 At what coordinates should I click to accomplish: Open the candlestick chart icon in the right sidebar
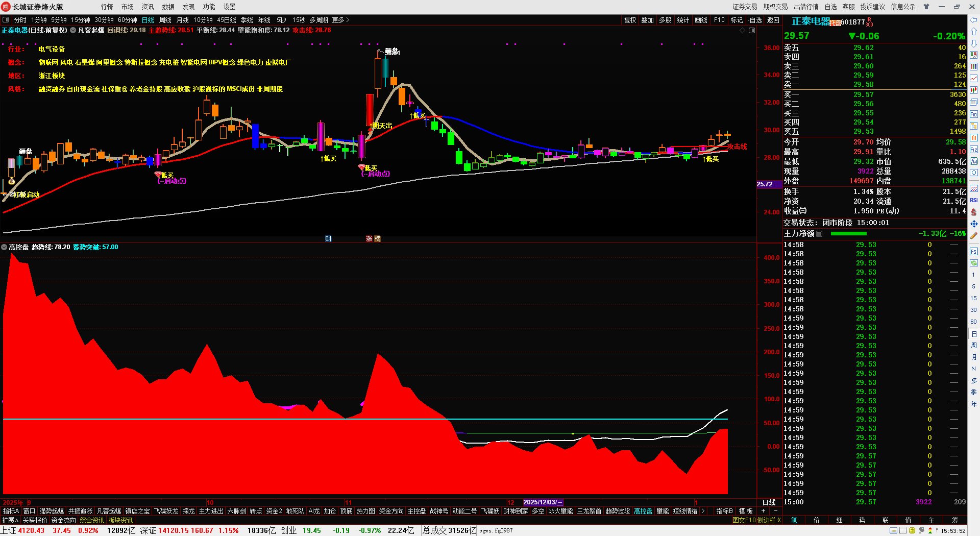[974, 90]
